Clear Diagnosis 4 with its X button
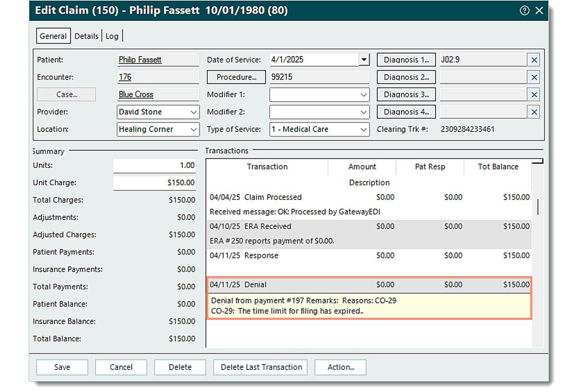Image resolution: width=588 pixels, height=392 pixels. coord(534,112)
